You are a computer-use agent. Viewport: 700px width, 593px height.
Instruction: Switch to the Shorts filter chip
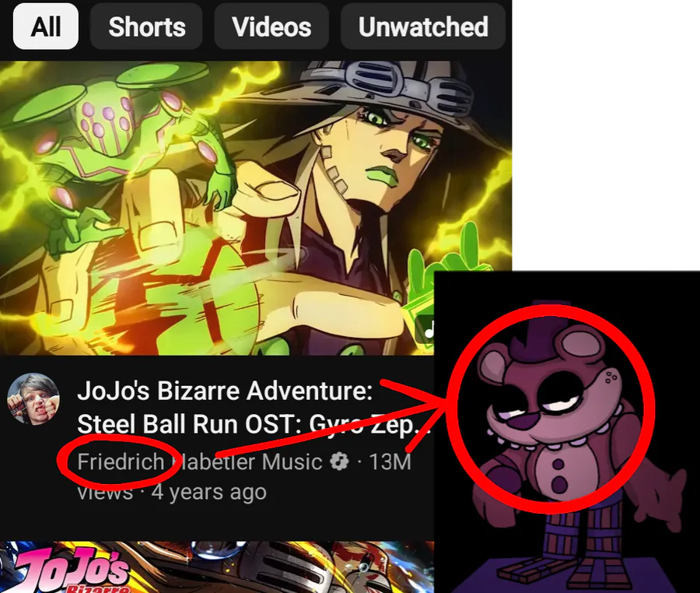(146, 26)
